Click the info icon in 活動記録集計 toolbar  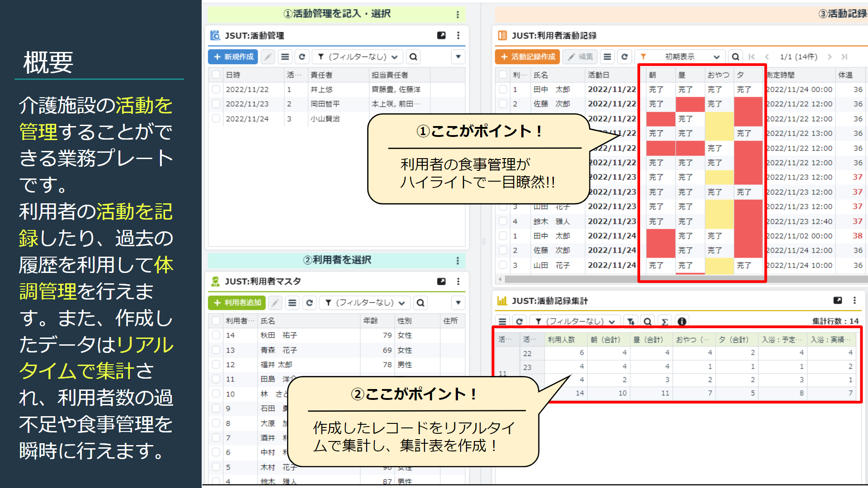[681, 321]
